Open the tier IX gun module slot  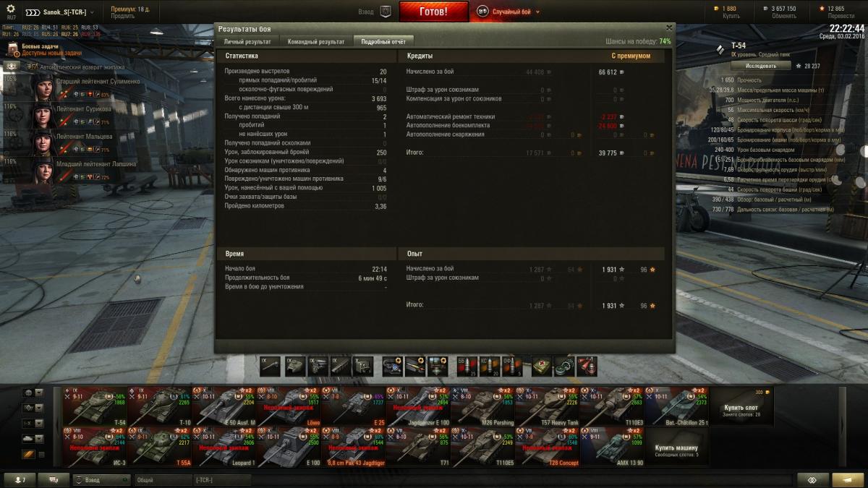click(x=270, y=366)
